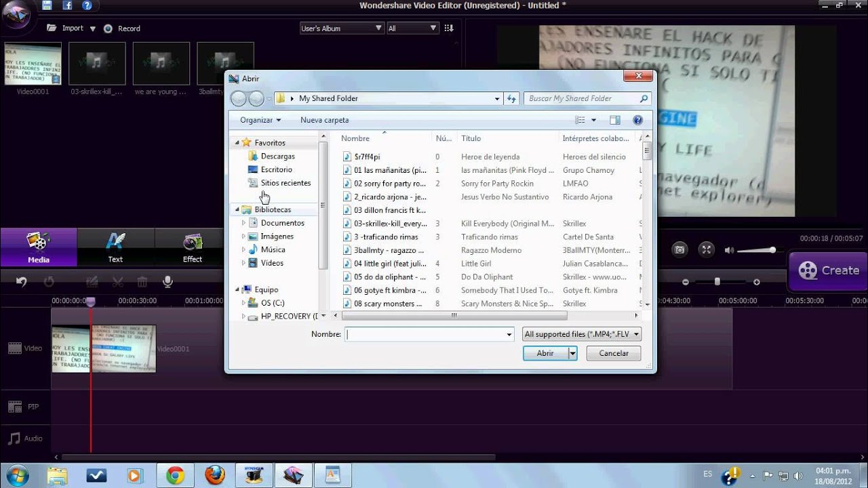Open the All supported files type dropdown
The image size is (868, 488).
(x=582, y=334)
